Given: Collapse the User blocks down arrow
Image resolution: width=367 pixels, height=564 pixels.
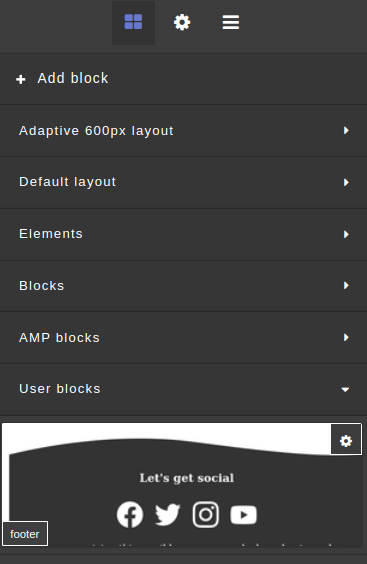Looking at the screenshot, I should (x=345, y=390).
